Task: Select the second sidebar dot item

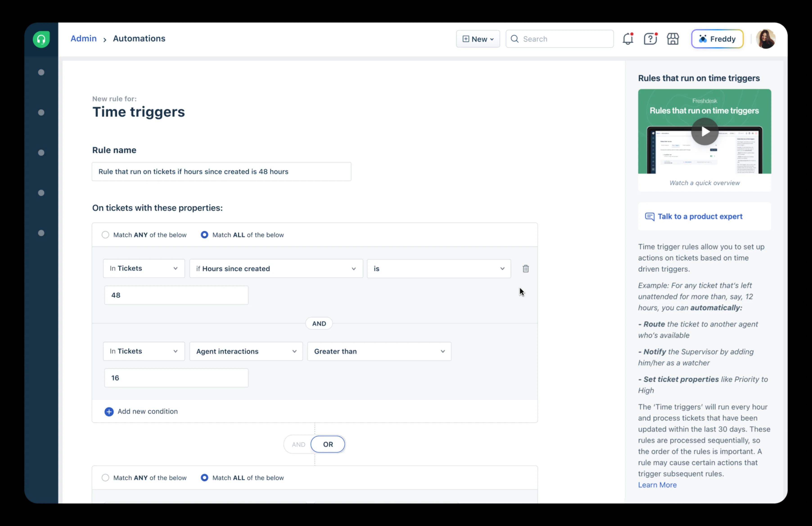Action: [41, 113]
